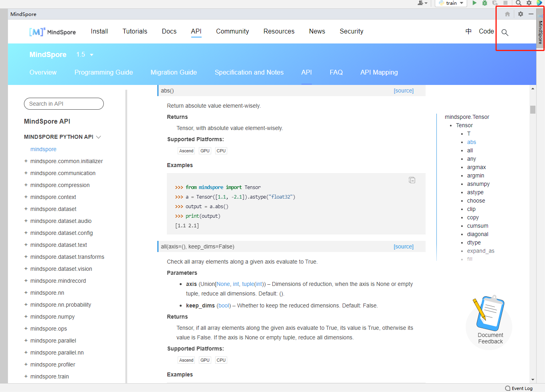Viewport: 545px width, 392px height.
Task: Click the Run train configuration play icon
Action: (474, 3)
